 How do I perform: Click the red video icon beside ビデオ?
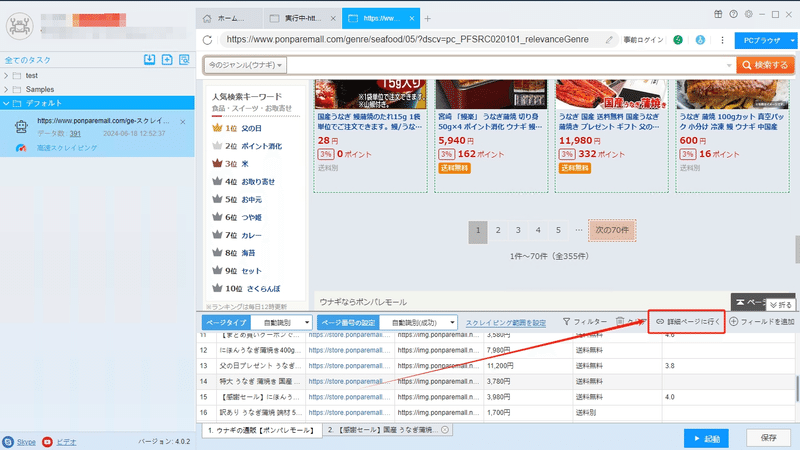tap(47, 442)
